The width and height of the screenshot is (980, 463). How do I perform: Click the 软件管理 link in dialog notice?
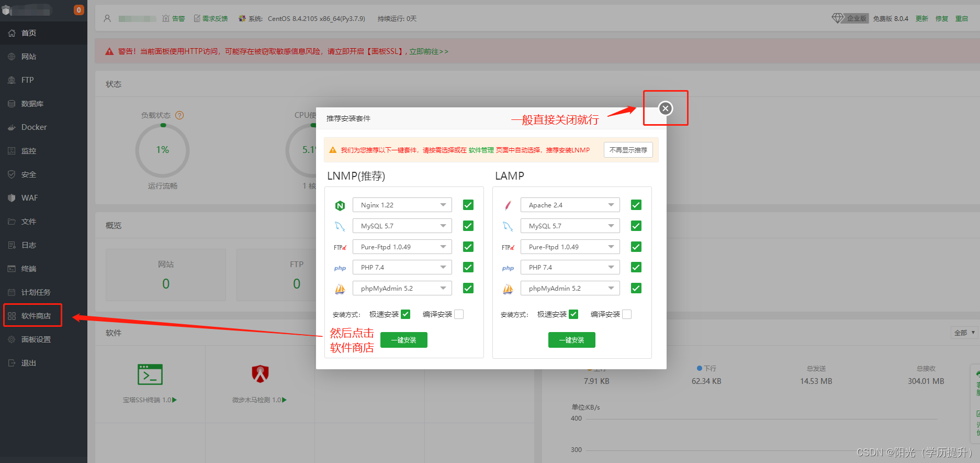point(481,150)
